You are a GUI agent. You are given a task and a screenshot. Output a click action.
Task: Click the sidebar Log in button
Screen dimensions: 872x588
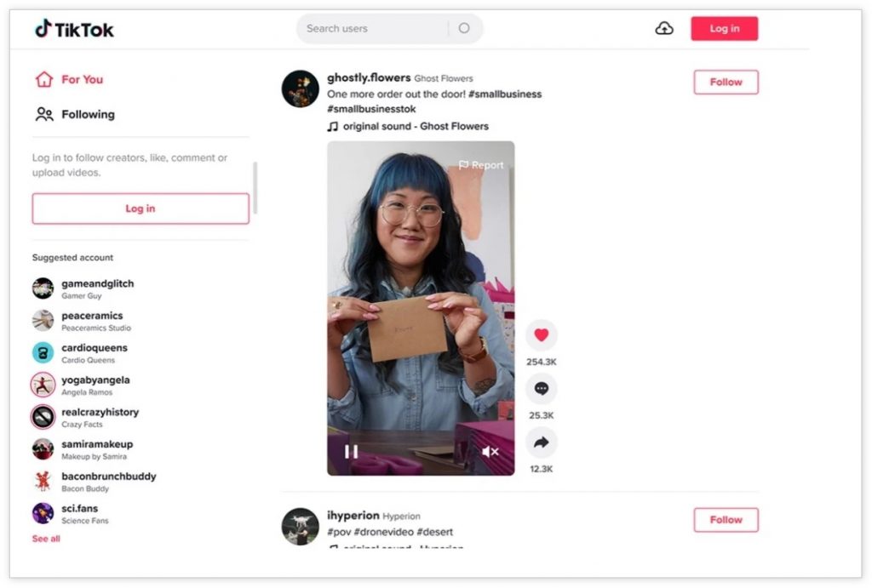(x=141, y=208)
